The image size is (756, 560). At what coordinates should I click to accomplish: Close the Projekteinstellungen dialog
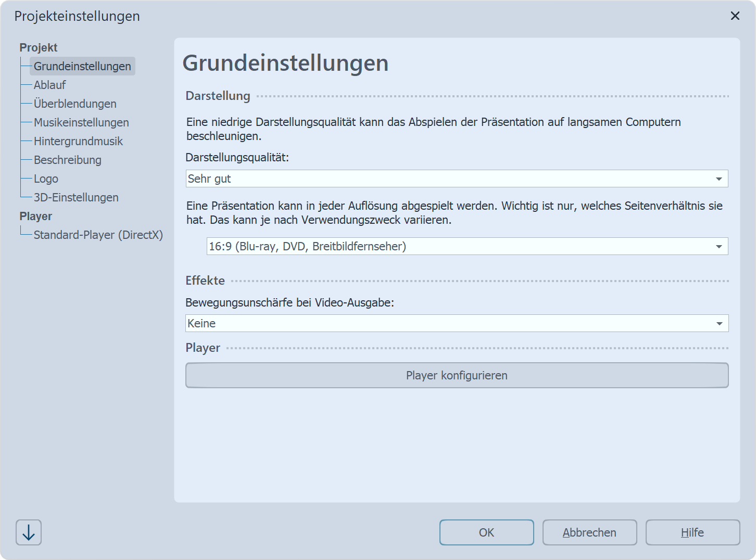coord(735,16)
